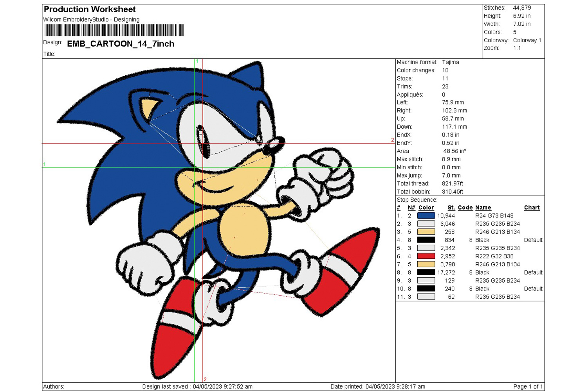The width and height of the screenshot is (588, 391).
Task: Click the gray swatch in stop 11
Action: [x=426, y=297]
